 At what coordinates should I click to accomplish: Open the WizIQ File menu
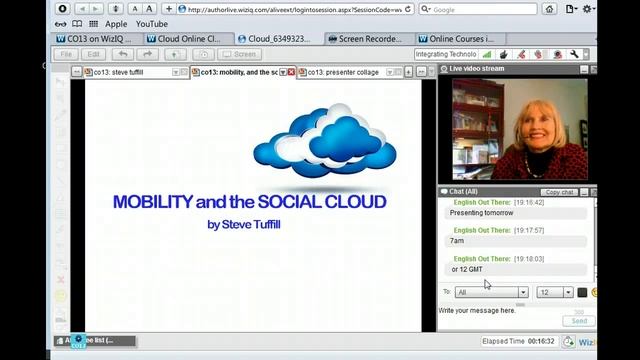coord(66,54)
